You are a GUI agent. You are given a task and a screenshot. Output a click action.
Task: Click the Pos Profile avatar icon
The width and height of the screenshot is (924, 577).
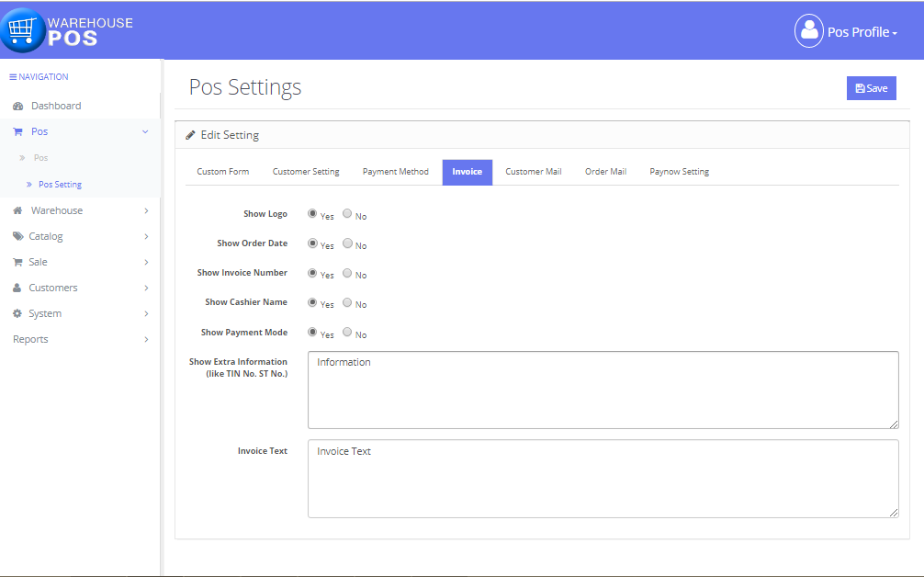(x=808, y=30)
